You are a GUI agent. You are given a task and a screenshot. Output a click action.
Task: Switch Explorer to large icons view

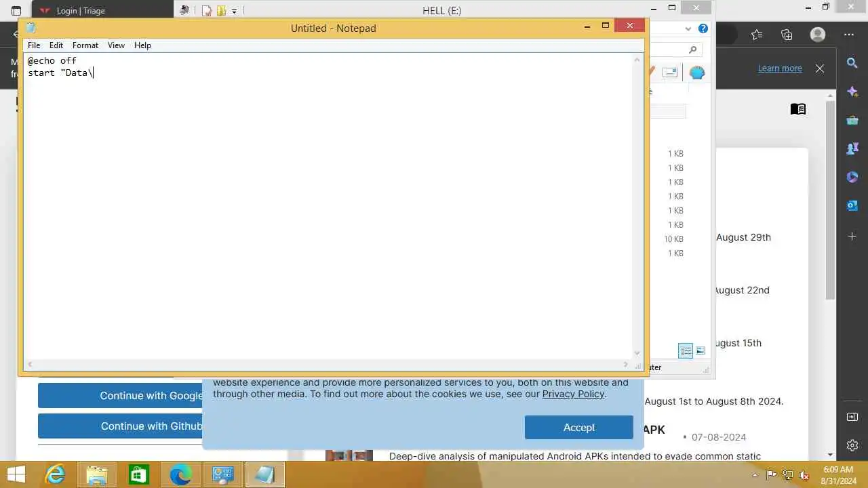coord(701,350)
